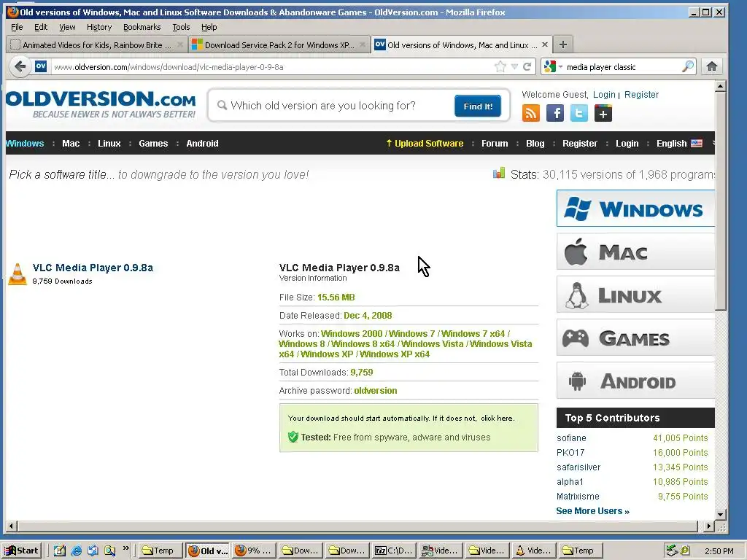Open Blog from the navigation bar
The width and height of the screenshot is (747, 560).
[535, 144]
